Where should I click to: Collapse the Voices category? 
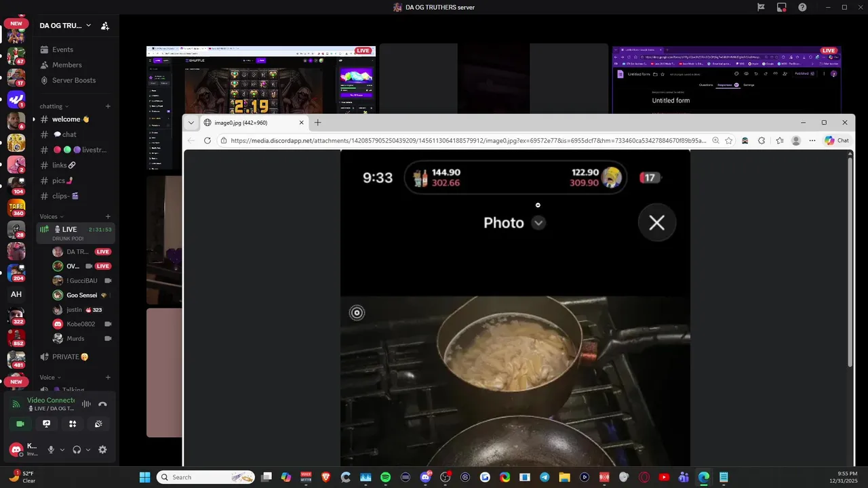[x=50, y=217]
